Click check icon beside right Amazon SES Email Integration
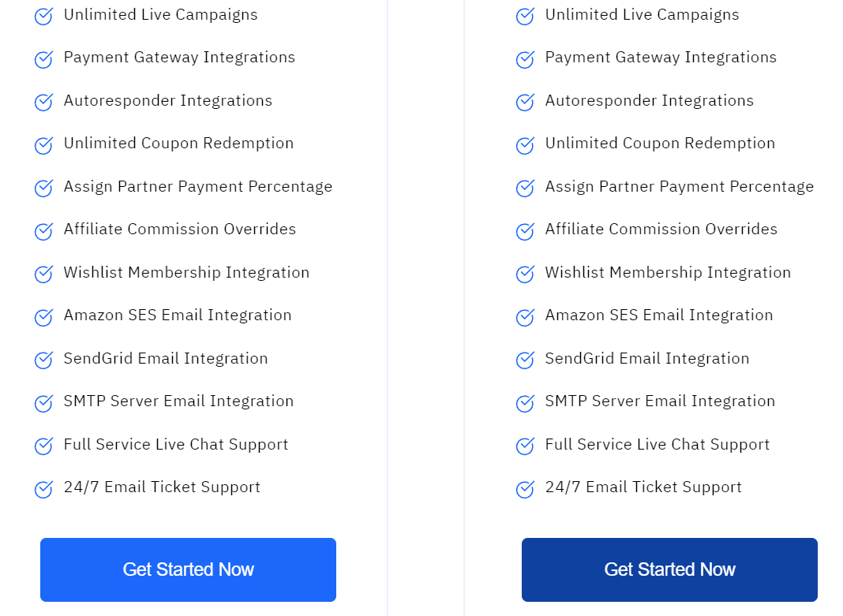The height and width of the screenshot is (616, 843). coord(525,317)
